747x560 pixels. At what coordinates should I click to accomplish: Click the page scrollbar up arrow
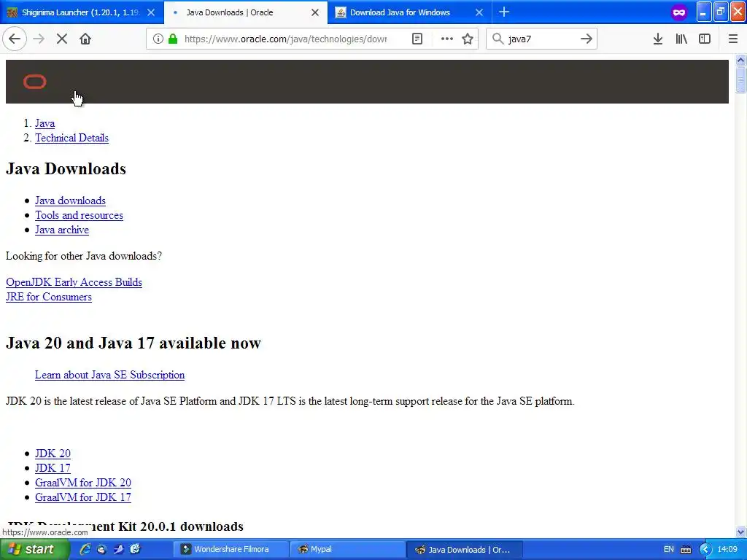[x=740, y=60]
